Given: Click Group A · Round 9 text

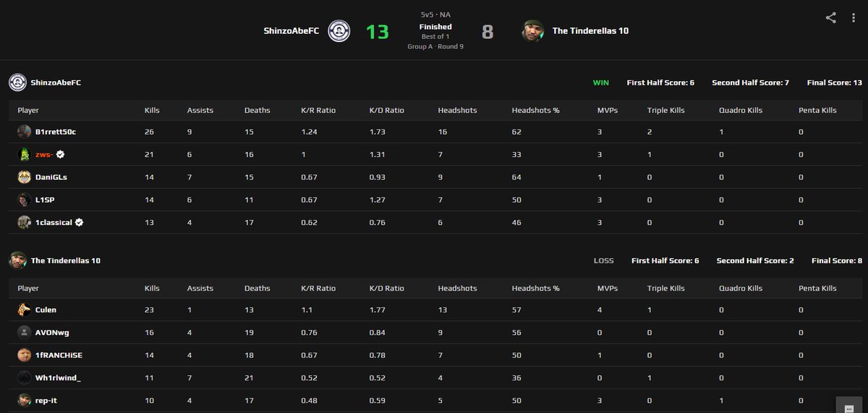Looking at the screenshot, I should point(435,46).
